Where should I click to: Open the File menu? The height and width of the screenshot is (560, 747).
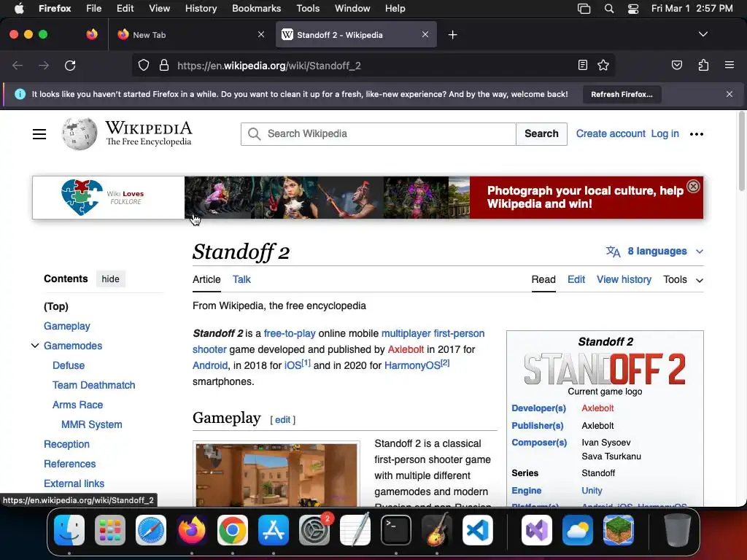click(x=93, y=9)
